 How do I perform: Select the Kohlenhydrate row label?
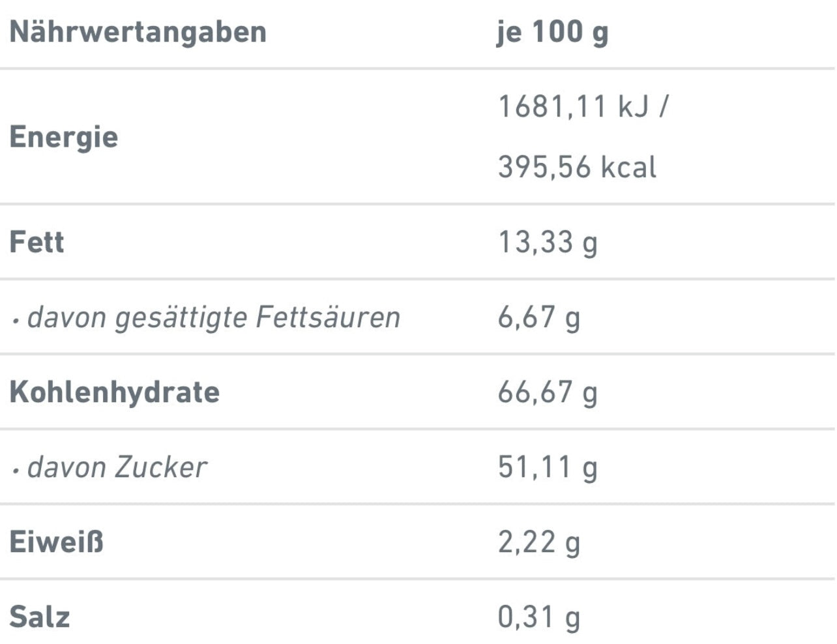point(115,392)
